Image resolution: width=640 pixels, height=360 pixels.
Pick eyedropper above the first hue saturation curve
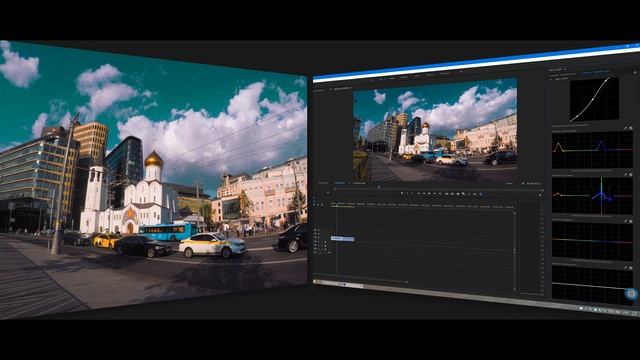point(625,128)
